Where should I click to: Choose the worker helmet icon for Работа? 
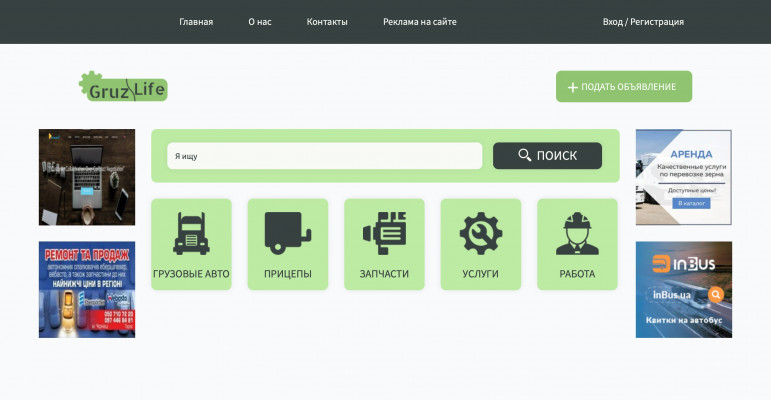click(577, 234)
